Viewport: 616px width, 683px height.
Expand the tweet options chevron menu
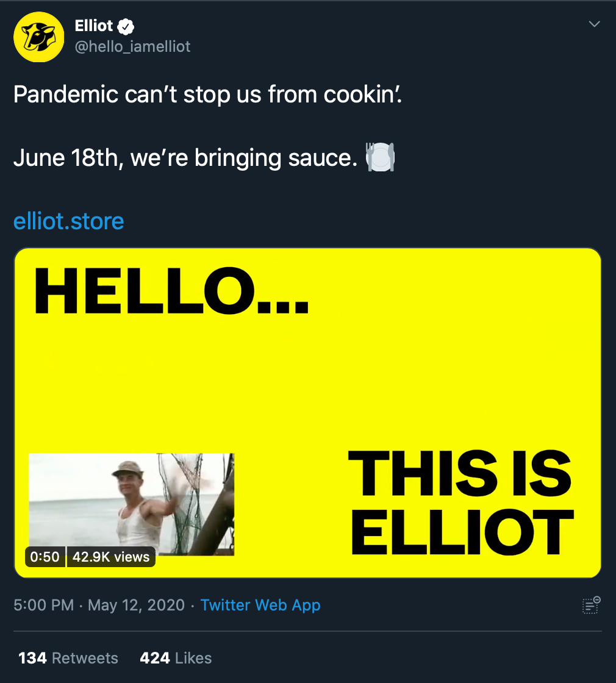pyautogui.click(x=594, y=25)
